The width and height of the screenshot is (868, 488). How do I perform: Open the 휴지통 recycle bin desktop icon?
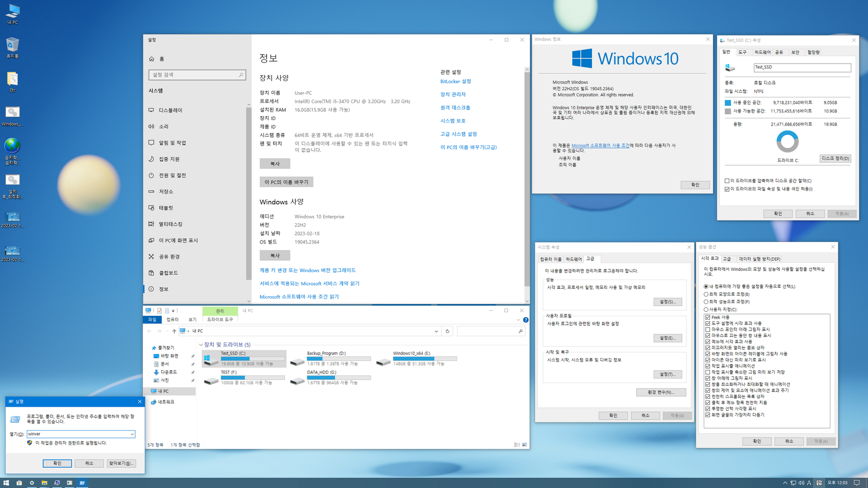[x=13, y=47]
